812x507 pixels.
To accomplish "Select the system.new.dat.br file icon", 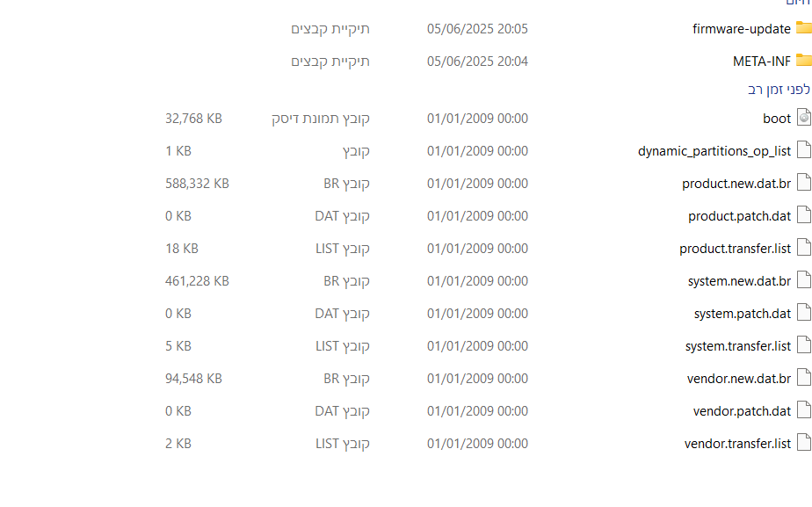I will 804,280.
